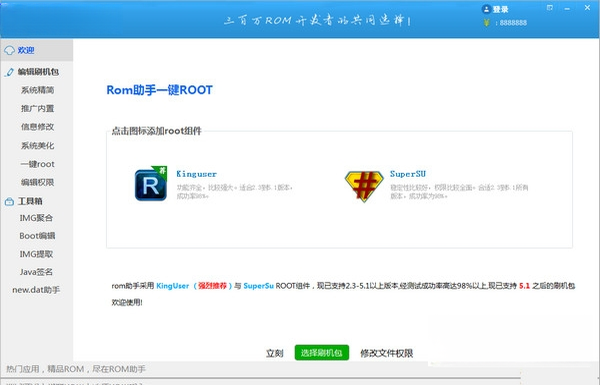Click 立刻 text at bottom

click(274, 353)
